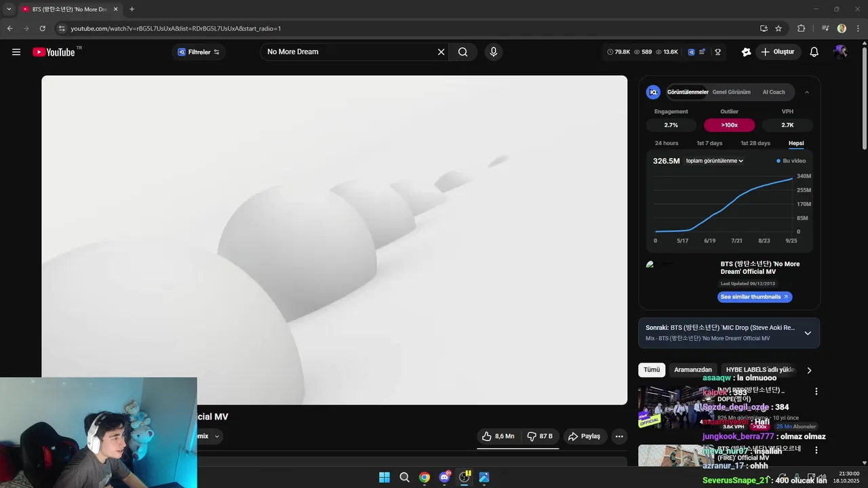Open the browser extensions puzzle icon
868x488 pixels.
coord(801,28)
